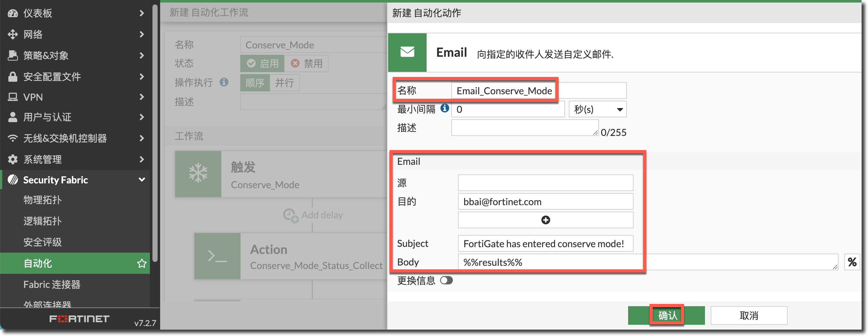Expand the 系统管理 menu
This screenshot has height=336, width=868.
coord(142,159)
